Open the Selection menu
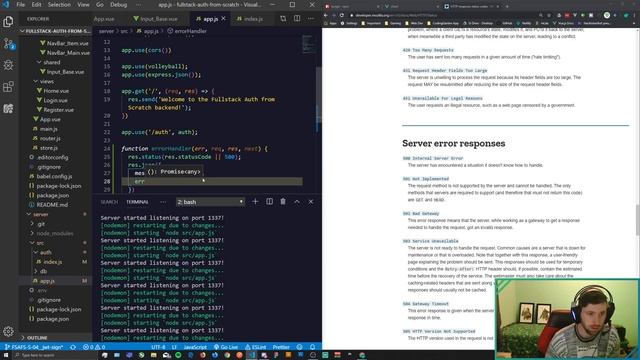640x360 pixels. [x=59, y=4]
